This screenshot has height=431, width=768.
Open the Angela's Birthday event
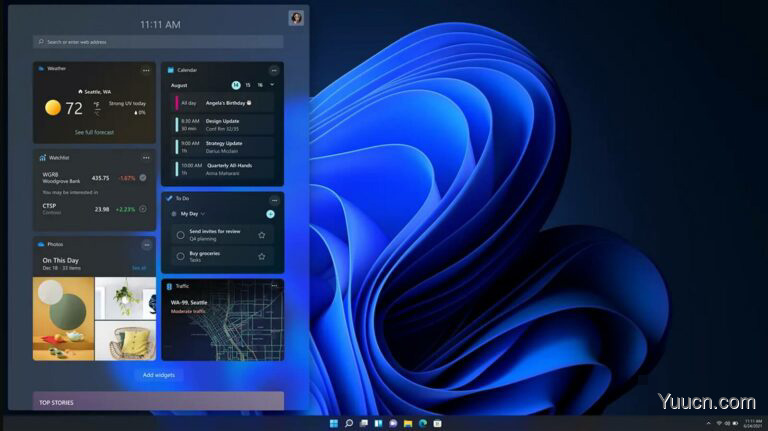click(x=223, y=103)
